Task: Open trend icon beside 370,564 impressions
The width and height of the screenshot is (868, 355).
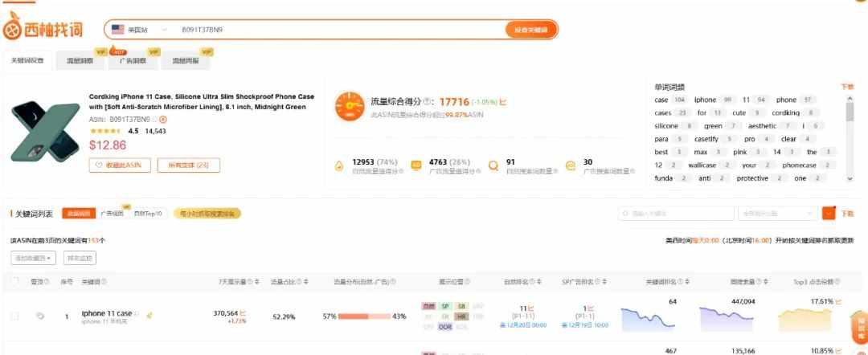Action: click(243, 313)
